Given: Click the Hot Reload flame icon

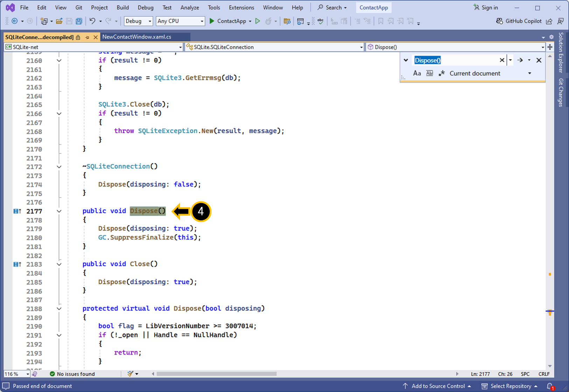Looking at the screenshot, I should tap(269, 21).
